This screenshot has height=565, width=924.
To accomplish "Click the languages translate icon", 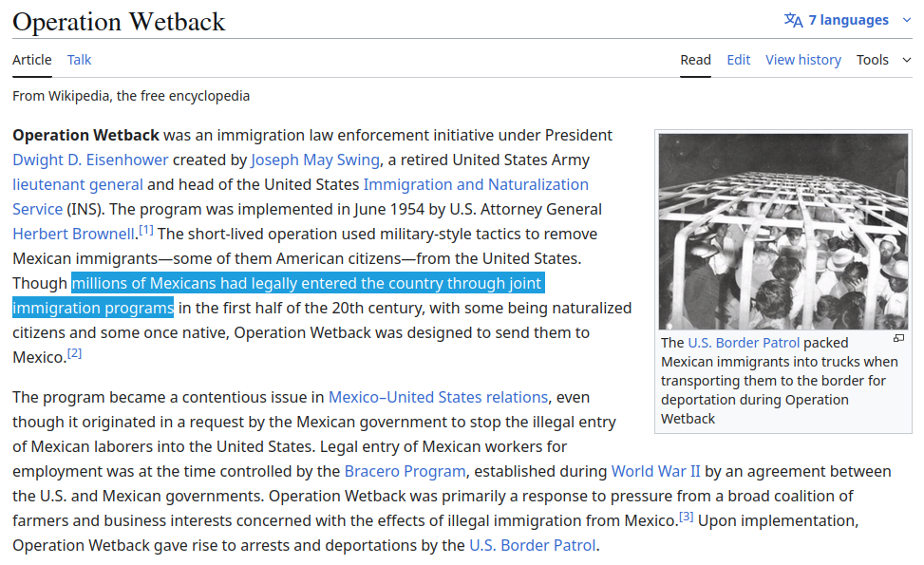I will [x=793, y=20].
